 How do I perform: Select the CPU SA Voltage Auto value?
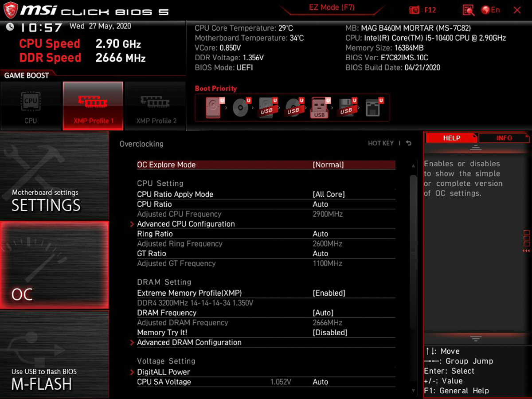point(321,382)
